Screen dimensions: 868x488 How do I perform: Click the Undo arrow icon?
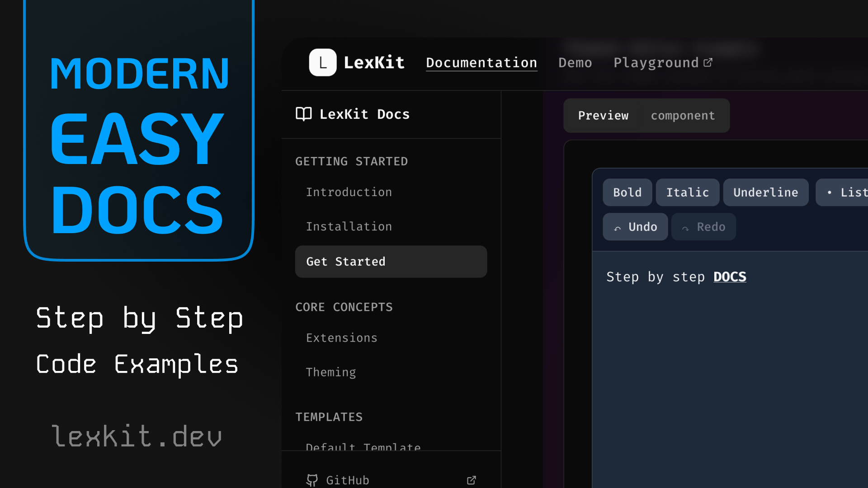(x=618, y=227)
